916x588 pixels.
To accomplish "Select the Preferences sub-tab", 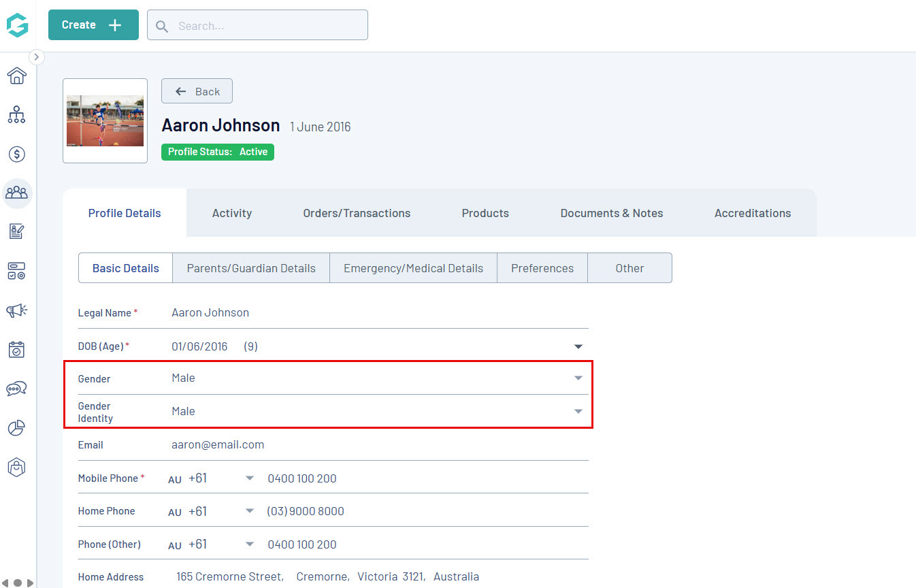I will pos(542,268).
